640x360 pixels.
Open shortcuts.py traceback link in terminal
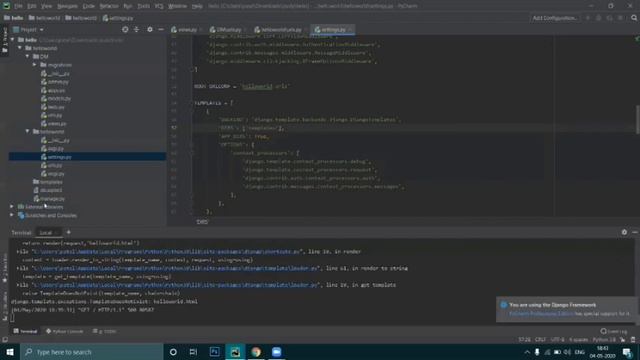pyautogui.click(x=167, y=251)
